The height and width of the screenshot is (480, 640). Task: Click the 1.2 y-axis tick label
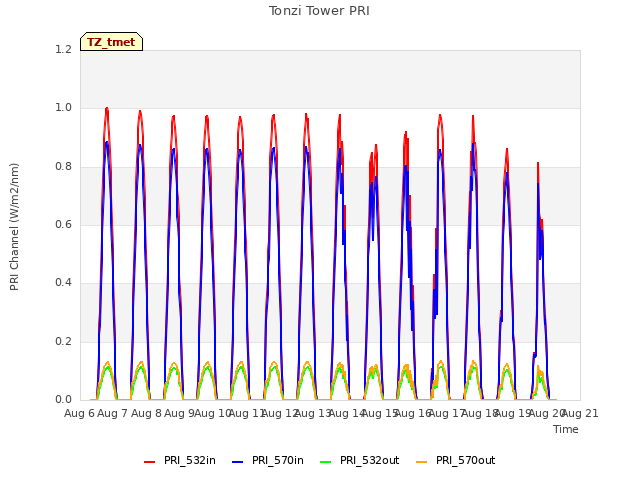pos(63,49)
